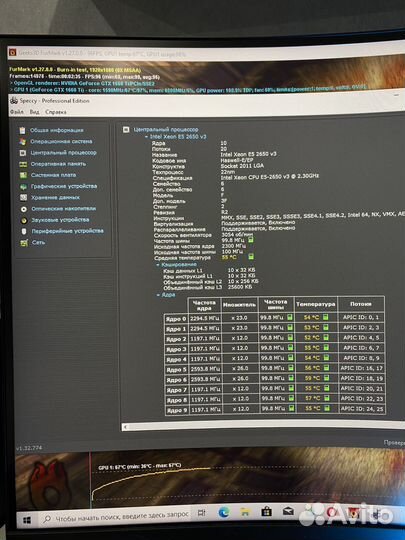Image resolution: width=405 pixels, height=540 pixels.
Task: Select the Ядро 5 row label
Action: pos(176,370)
